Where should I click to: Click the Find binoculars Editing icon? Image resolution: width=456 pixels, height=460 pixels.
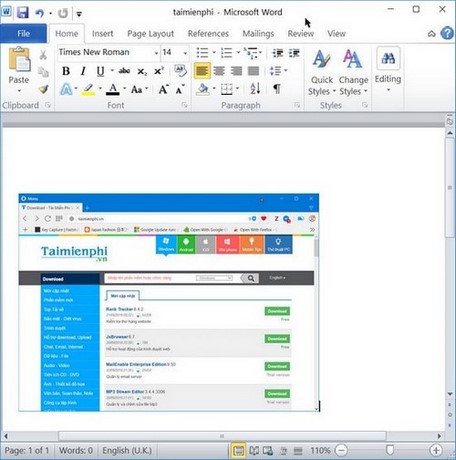(x=388, y=58)
